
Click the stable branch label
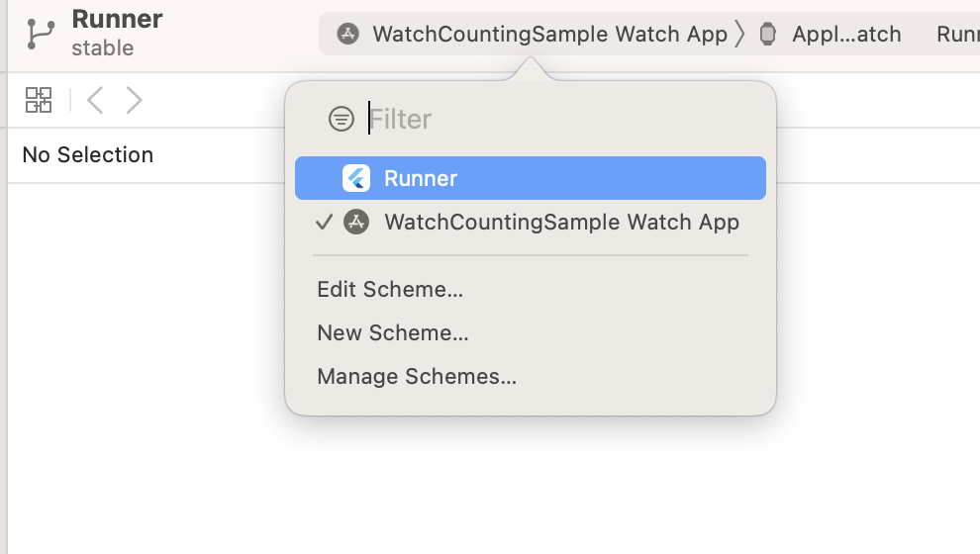[102, 47]
